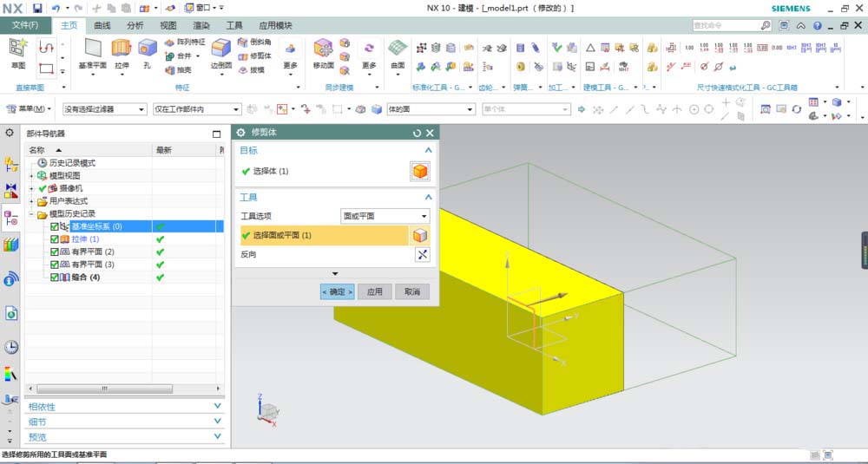This screenshot has height=464, width=868.
Task: Click the 应用 (Apply) button
Action: (375, 291)
